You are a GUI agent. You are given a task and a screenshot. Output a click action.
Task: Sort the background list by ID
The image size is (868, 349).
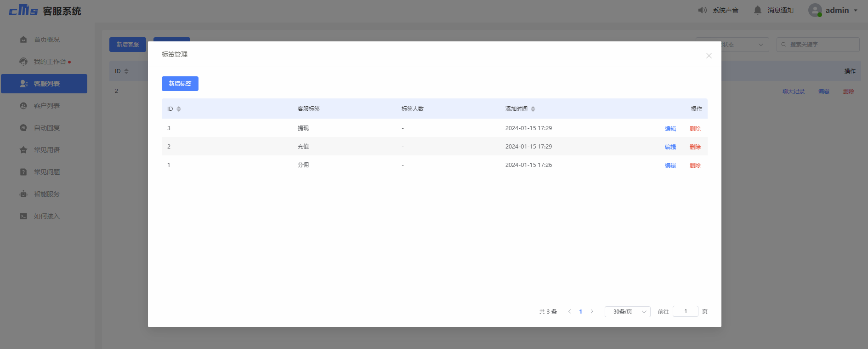[126, 71]
